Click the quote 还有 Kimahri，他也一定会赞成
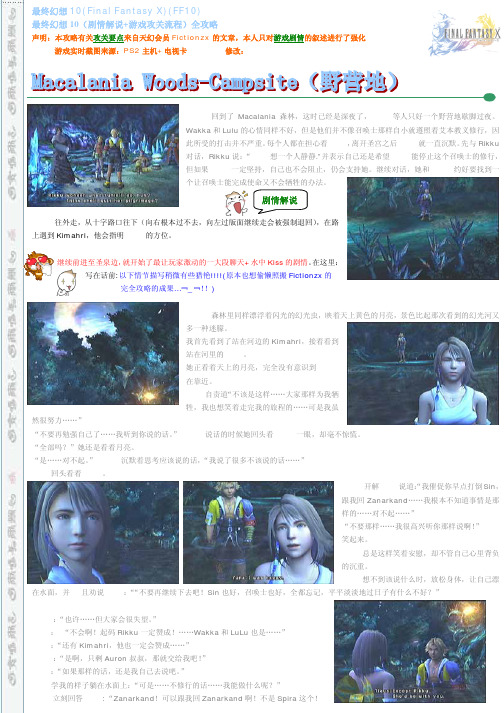 pyautogui.click(x=123, y=645)
